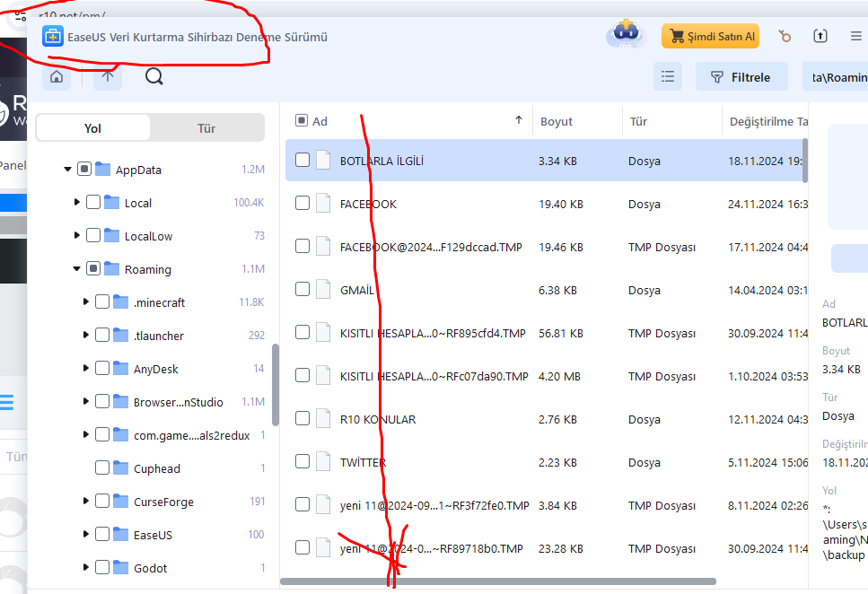Switch to the Tür tab
Screen dimensions: 868x594
(206, 128)
